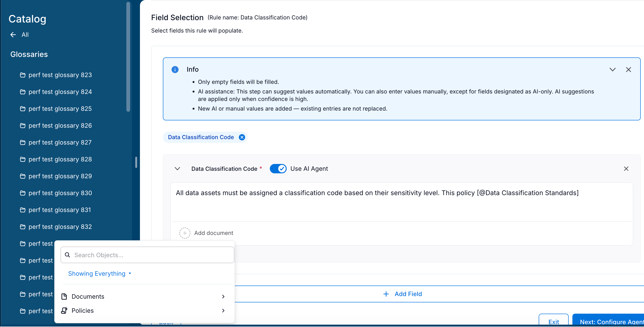This screenshot has height=327, width=644.
Task: Dismiss the Info panel with its close button
Action: pyautogui.click(x=629, y=70)
